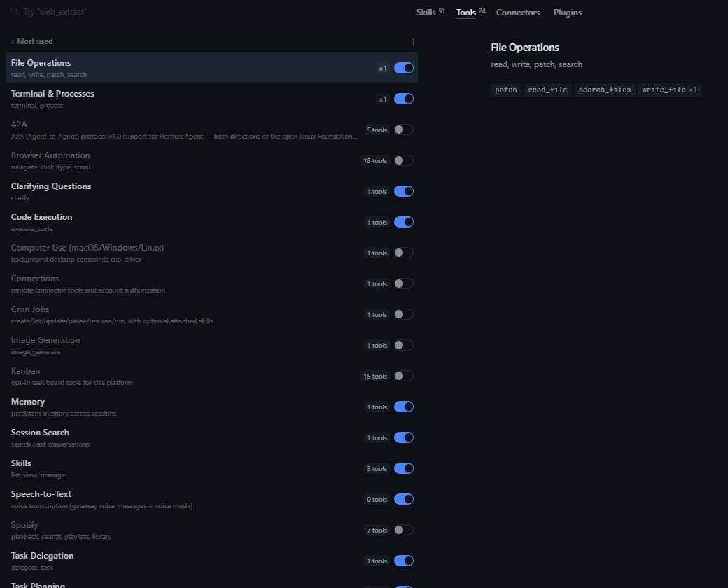
Task: Click the "7 tools" Spotify badge
Action: click(x=377, y=531)
